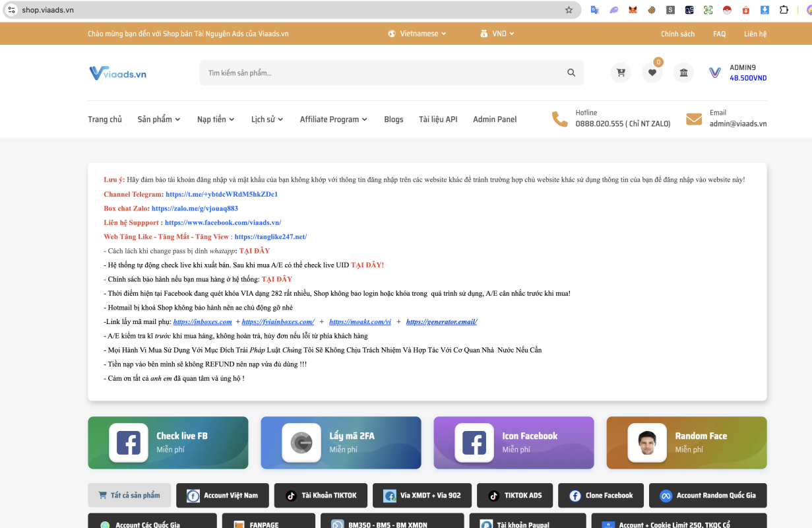Open the favorites heart icon
The height and width of the screenshot is (528, 812).
point(652,73)
